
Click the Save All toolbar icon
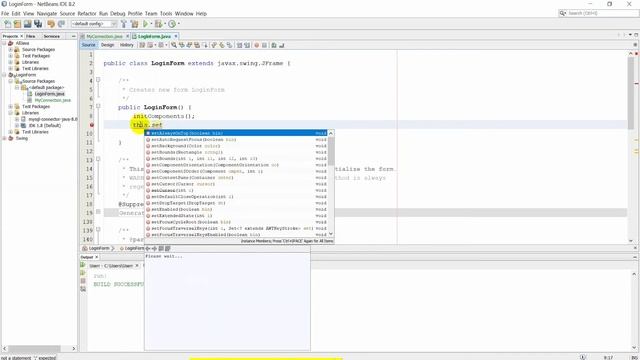38,24
